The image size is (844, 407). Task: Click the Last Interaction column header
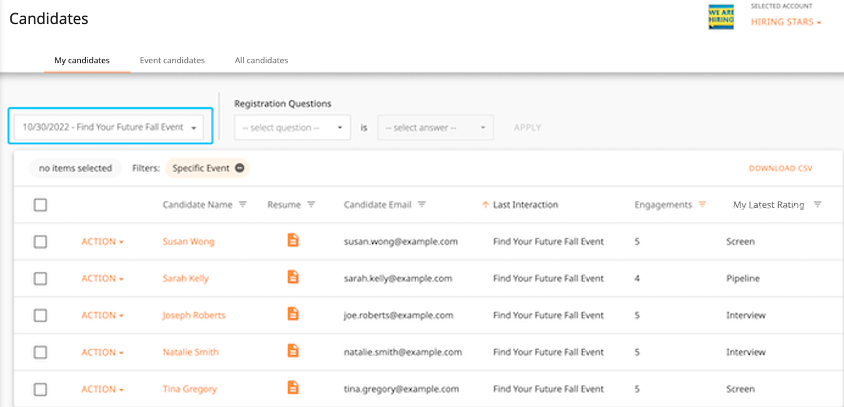pyautogui.click(x=525, y=205)
